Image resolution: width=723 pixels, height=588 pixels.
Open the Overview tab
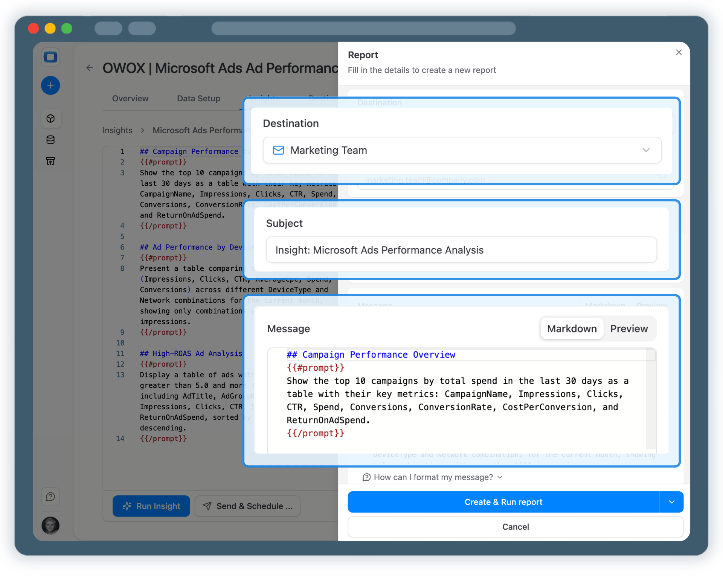[x=130, y=98]
